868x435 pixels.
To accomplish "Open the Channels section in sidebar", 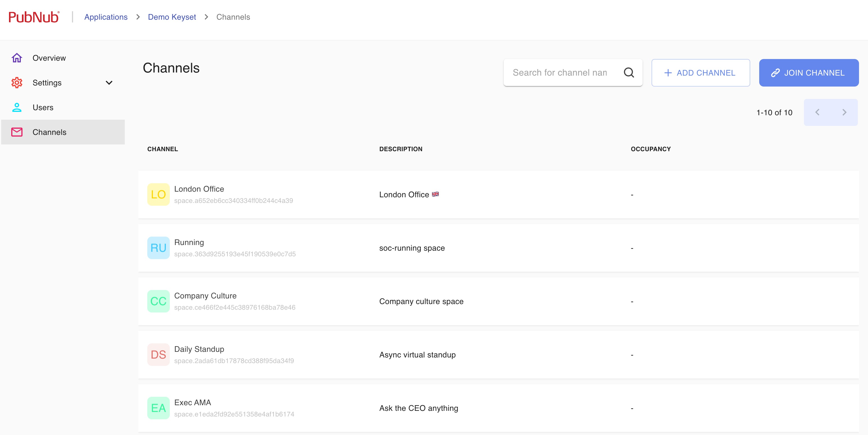I will [x=49, y=132].
